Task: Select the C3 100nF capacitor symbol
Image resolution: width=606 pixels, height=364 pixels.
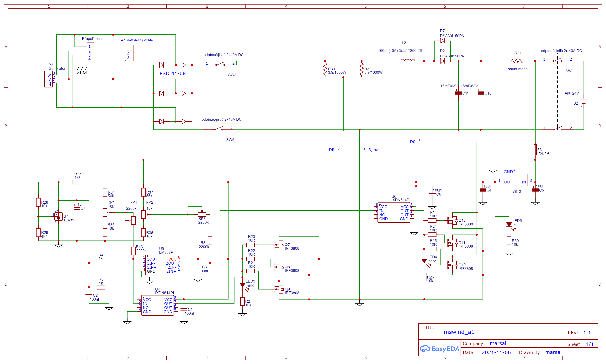Action: (198, 267)
